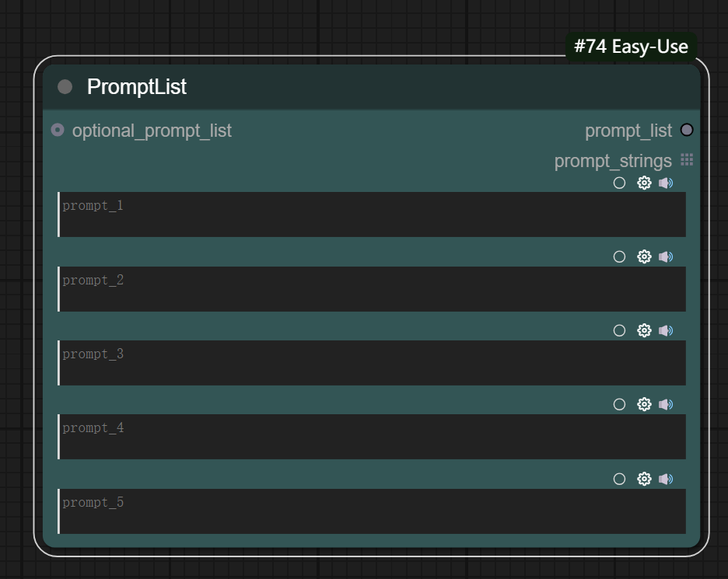Click the optional_prompt_list input connector
The image size is (728, 579).
(x=58, y=130)
